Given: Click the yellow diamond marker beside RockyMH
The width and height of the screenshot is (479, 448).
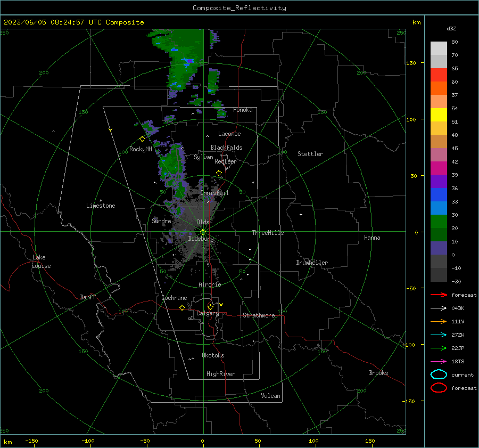Looking at the screenshot, I should click(142, 139).
